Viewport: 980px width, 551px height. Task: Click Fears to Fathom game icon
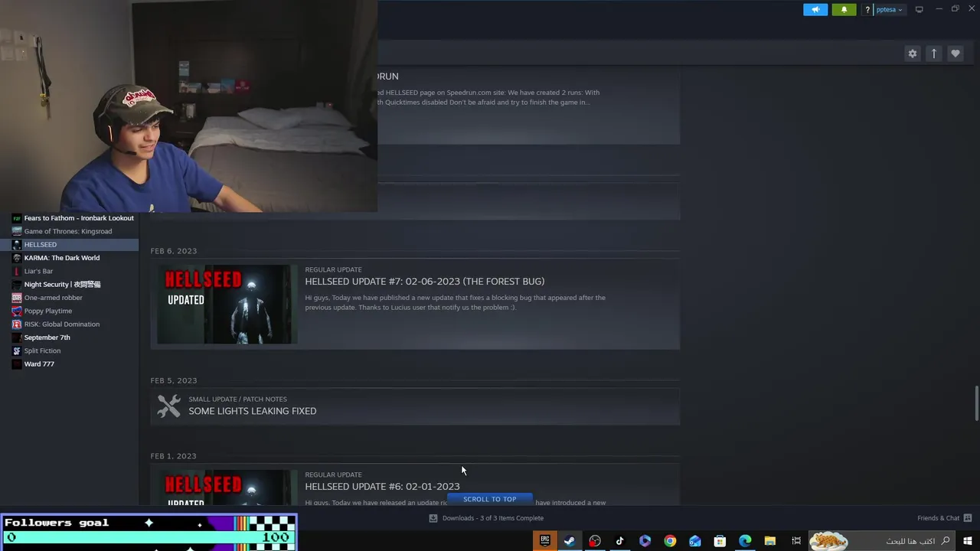(x=17, y=218)
